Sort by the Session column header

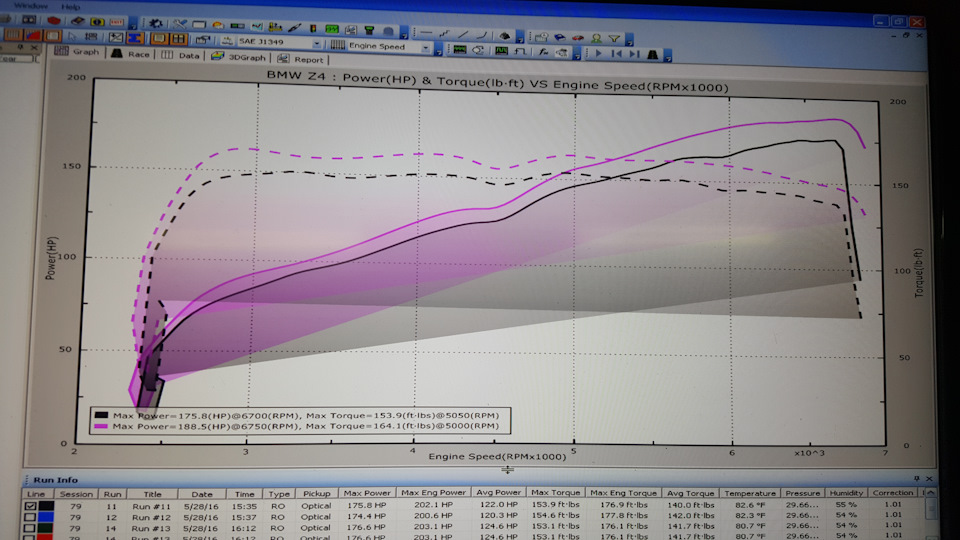pos(76,494)
